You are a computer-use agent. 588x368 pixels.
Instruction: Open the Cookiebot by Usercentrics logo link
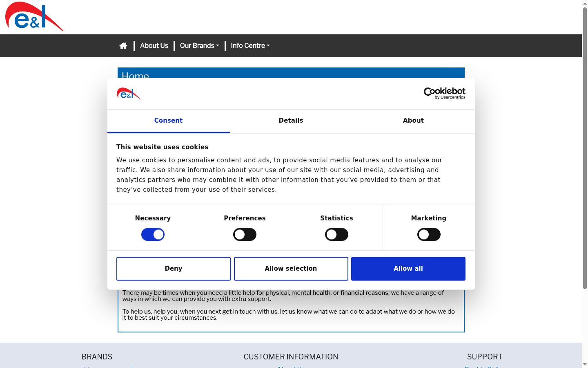coord(445,93)
